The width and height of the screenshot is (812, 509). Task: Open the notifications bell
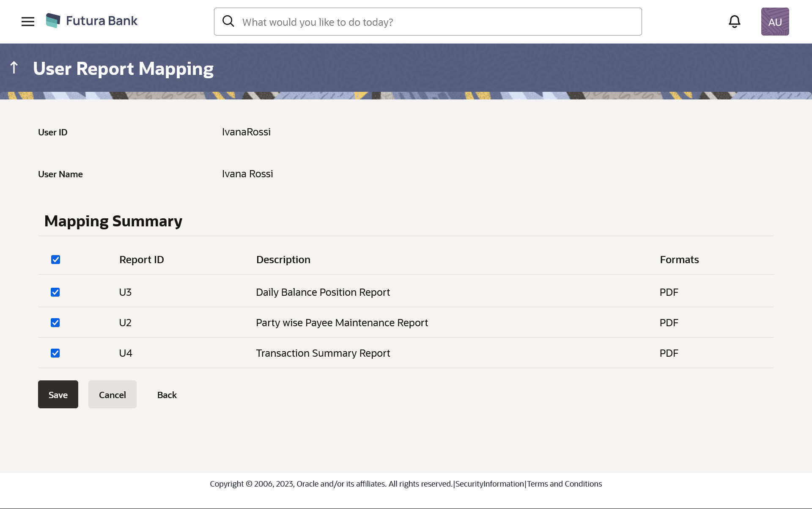pyautogui.click(x=735, y=22)
